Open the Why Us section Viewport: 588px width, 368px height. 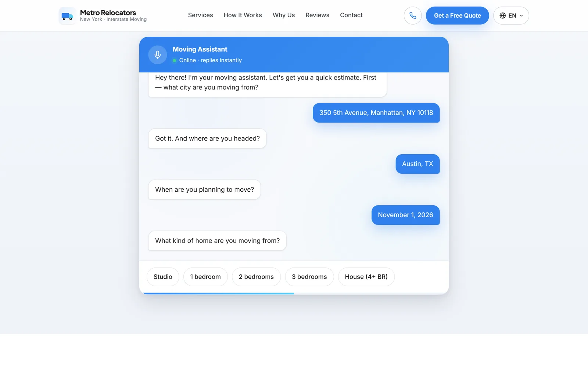click(x=284, y=15)
